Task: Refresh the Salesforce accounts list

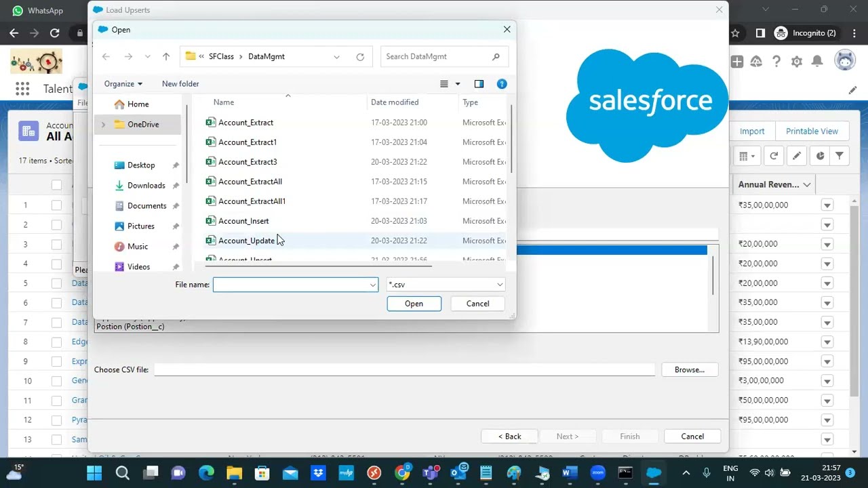Action: click(774, 156)
